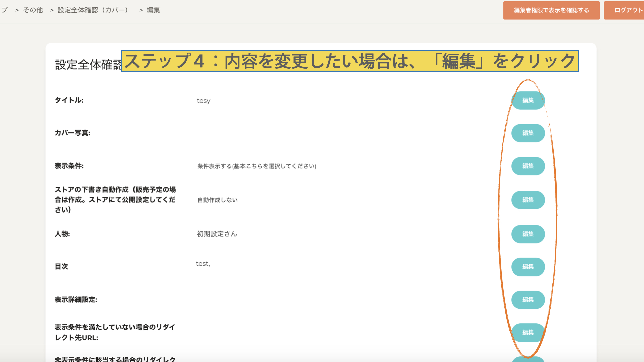Click 編集 button for 表示詳細設定 row
The height and width of the screenshot is (362, 644).
528,300
